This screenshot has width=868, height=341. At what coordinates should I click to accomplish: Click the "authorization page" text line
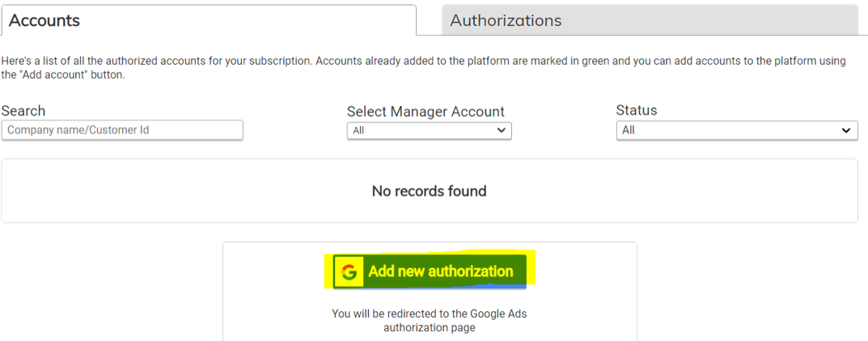click(x=429, y=328)
